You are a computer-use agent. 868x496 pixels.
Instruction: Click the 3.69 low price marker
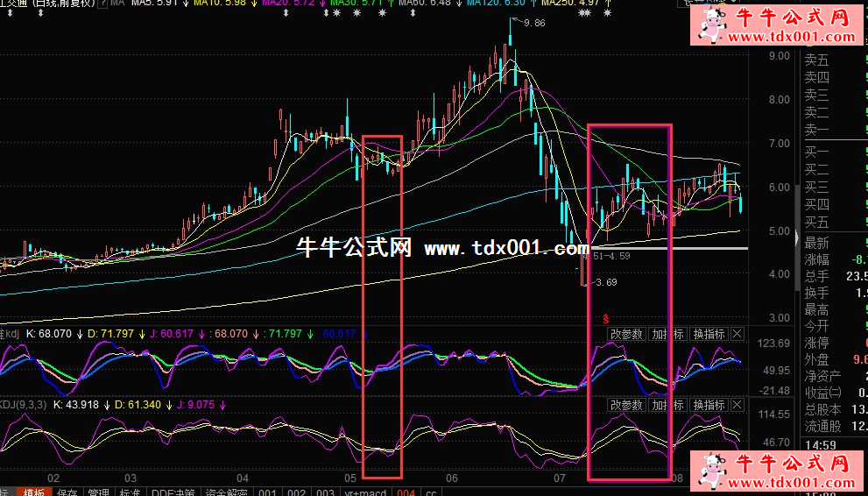[604, 282]
